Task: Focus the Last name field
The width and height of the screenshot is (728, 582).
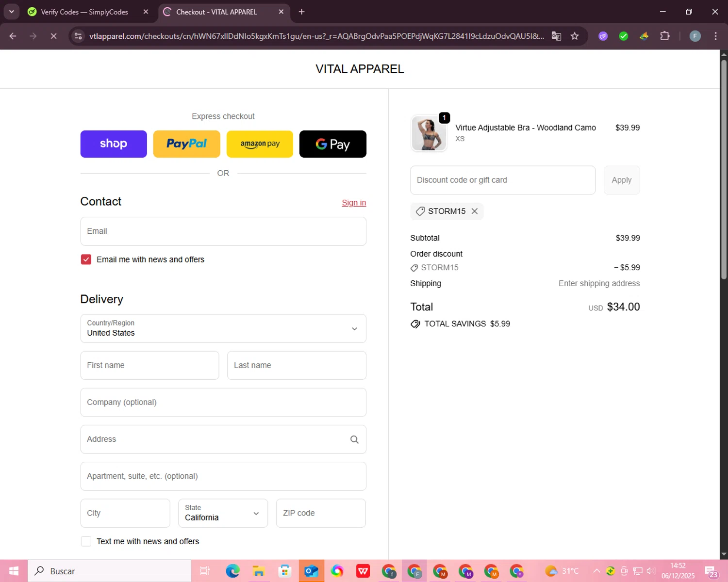Action: tap(297, 365)
